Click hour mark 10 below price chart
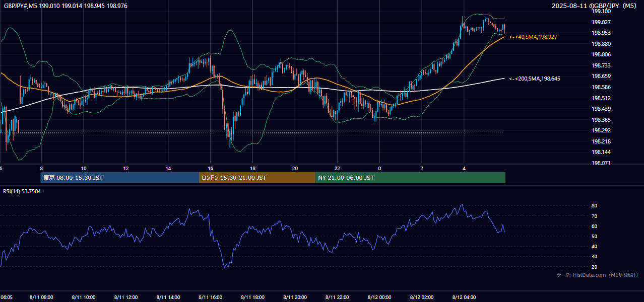The width and height of the screenshot is (644, 302). [x=84, y=168]
